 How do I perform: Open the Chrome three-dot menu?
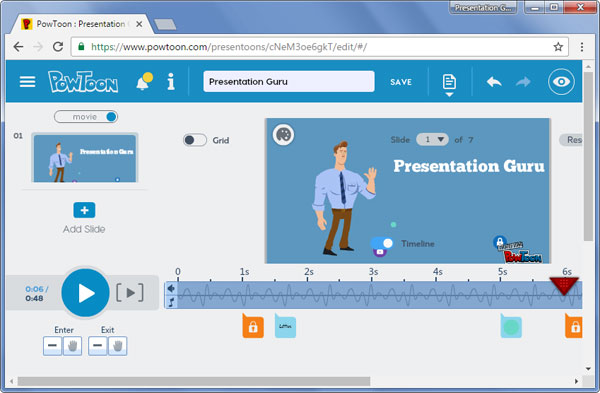tap(582, 47)
